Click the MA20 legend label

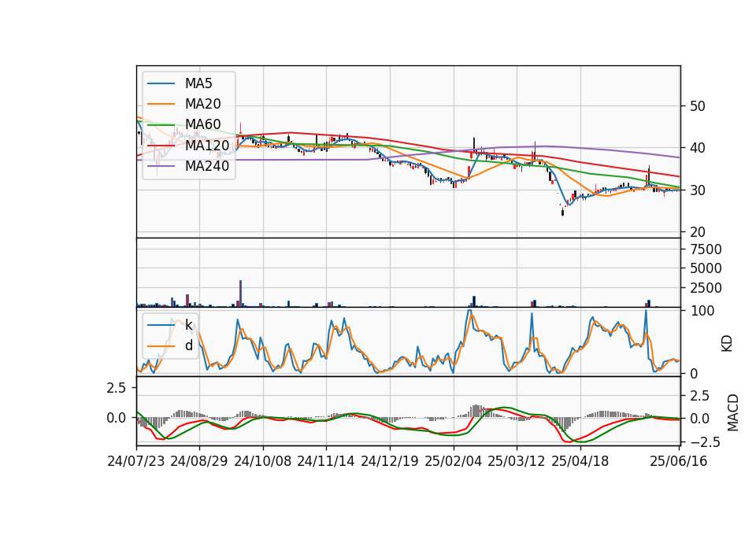tap(203, 104)
